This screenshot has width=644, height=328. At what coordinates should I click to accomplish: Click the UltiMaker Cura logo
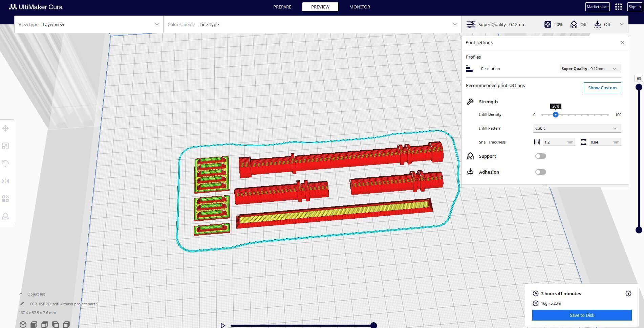click(36, 7)
